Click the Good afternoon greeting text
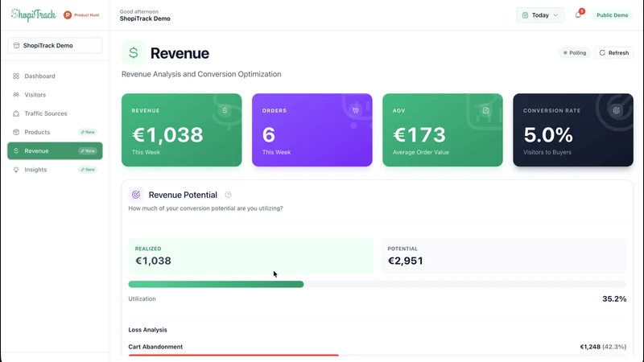Viewport: 644px width, 362px height. click(x=138, y=11)
